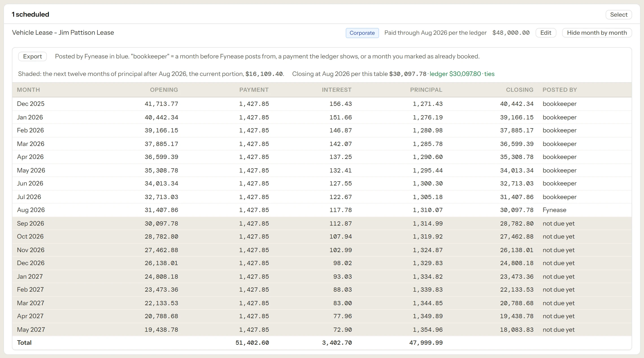Click the POSTED BY column header
Viewport: 644px width, 358px height.
pyautogui.click(x=560, y=90)
